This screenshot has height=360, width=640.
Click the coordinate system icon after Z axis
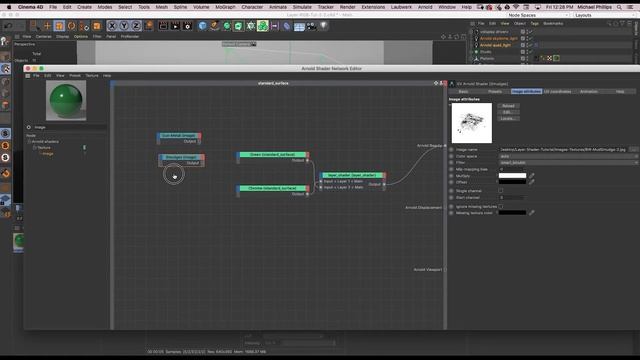pyautogui.click(x=149, y=26)
